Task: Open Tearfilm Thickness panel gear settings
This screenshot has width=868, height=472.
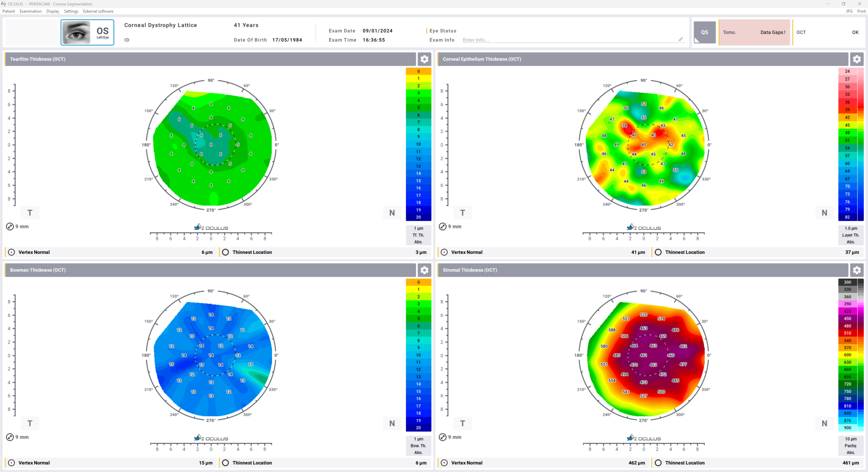Action: click(424, 59)
